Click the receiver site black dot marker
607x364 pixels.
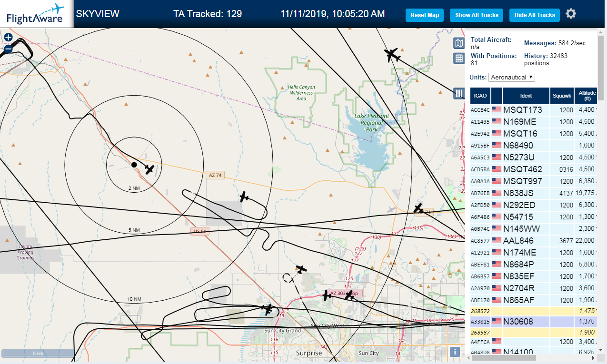click(134, 165)
